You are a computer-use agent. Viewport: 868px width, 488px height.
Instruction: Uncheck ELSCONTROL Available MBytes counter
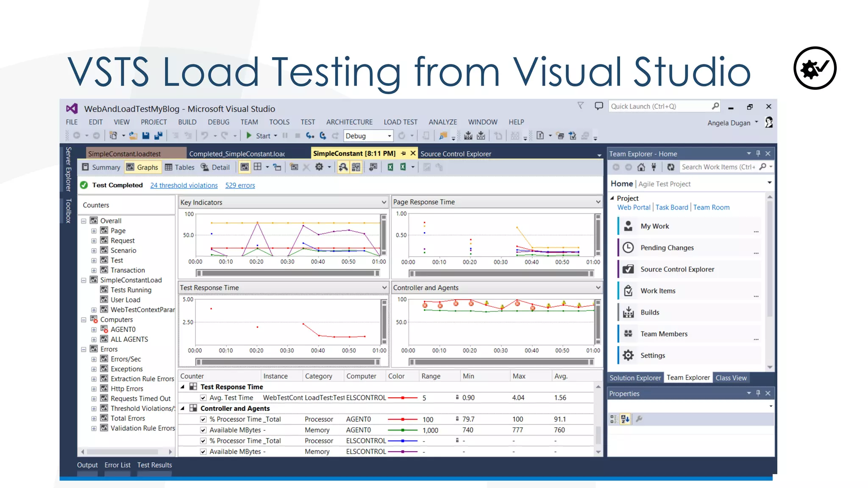coord(203,452)
